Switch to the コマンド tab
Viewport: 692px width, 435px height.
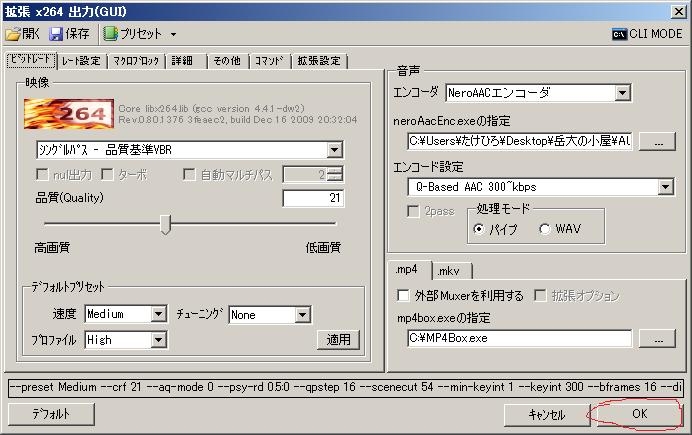[269, 61]
